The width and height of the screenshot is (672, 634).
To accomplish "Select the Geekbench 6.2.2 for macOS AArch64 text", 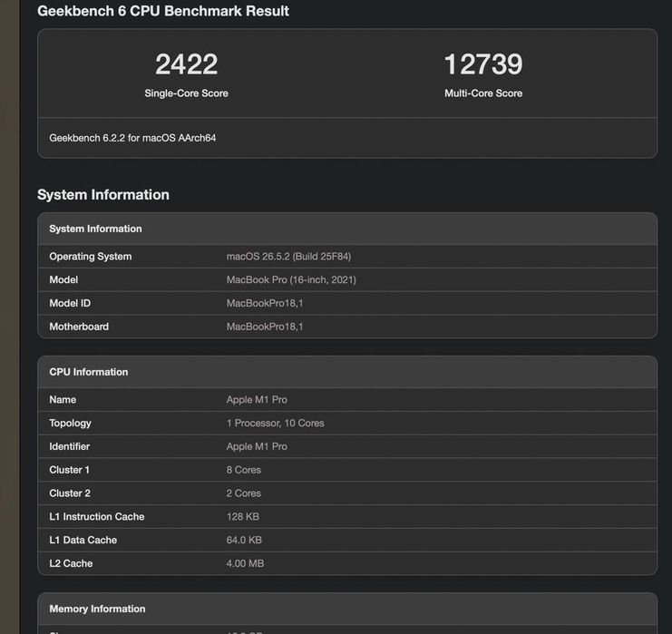I will click(x=132, y=138).
